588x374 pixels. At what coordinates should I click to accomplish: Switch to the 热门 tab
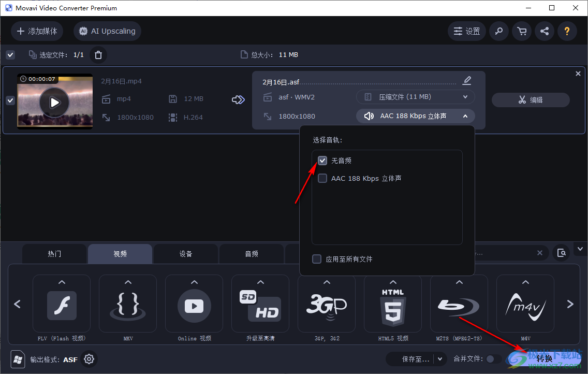coord(54,254)
